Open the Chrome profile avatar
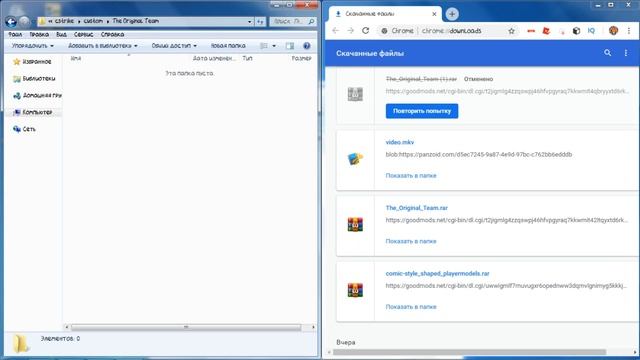 point(613,31)
